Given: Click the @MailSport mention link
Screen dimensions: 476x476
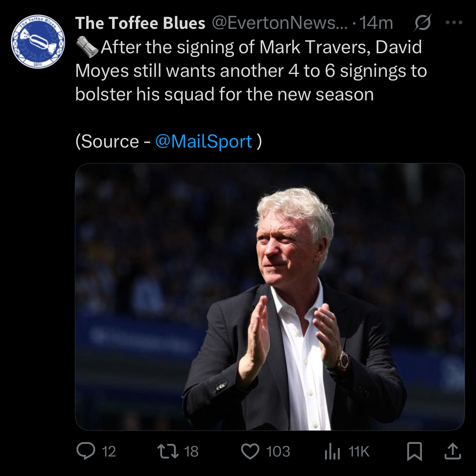Looking at the screenshot, I should tap(204, 141).
